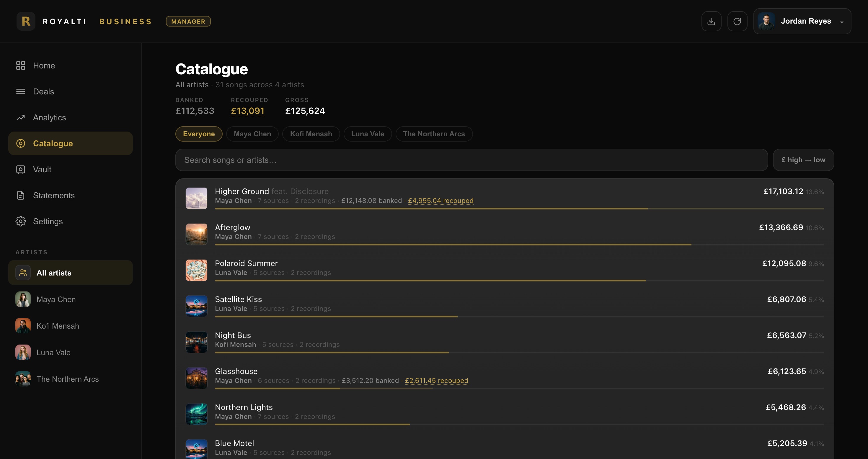Open Settings via its gear icon

21,221
